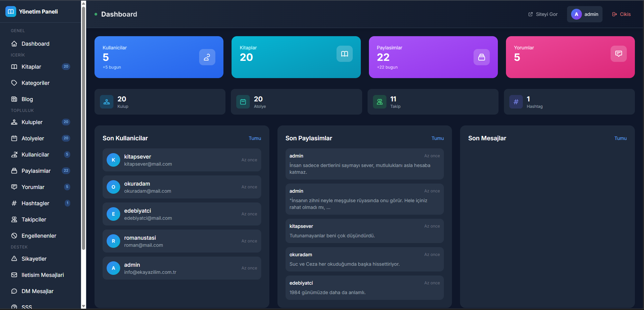The height and width of the screenshot is (310, 644).
Task: Select the kitapsever user row
Action: point(182,160)
